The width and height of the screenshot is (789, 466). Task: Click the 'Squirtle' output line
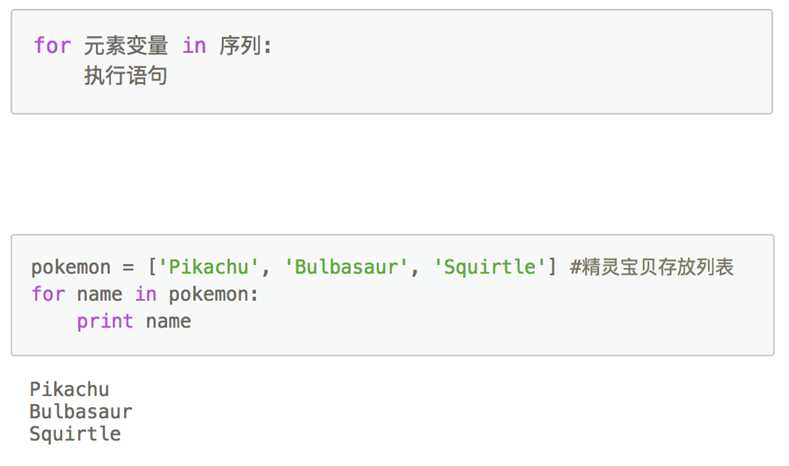(75, 434)
